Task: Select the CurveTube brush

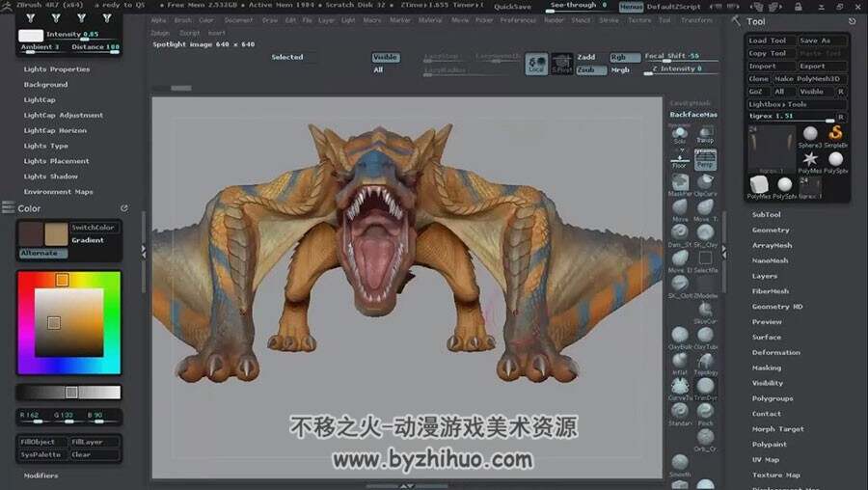Action: pos(680,388)
